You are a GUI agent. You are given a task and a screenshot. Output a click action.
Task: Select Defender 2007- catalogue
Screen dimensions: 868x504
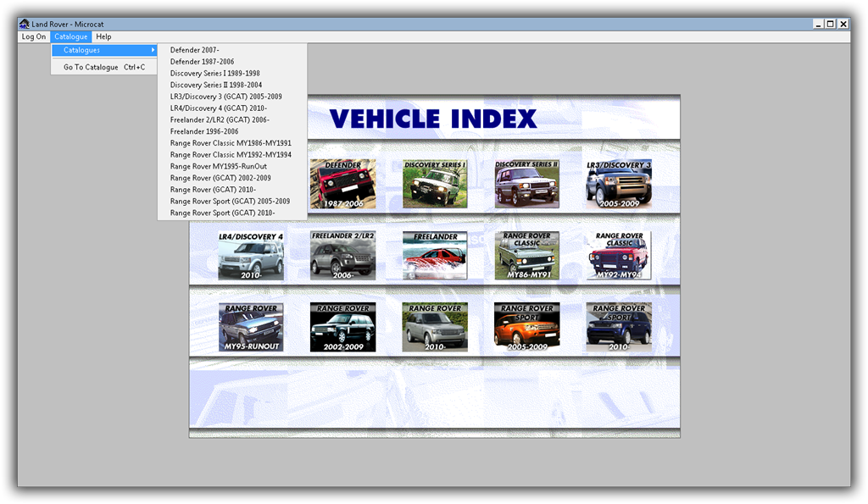(232, 50)
